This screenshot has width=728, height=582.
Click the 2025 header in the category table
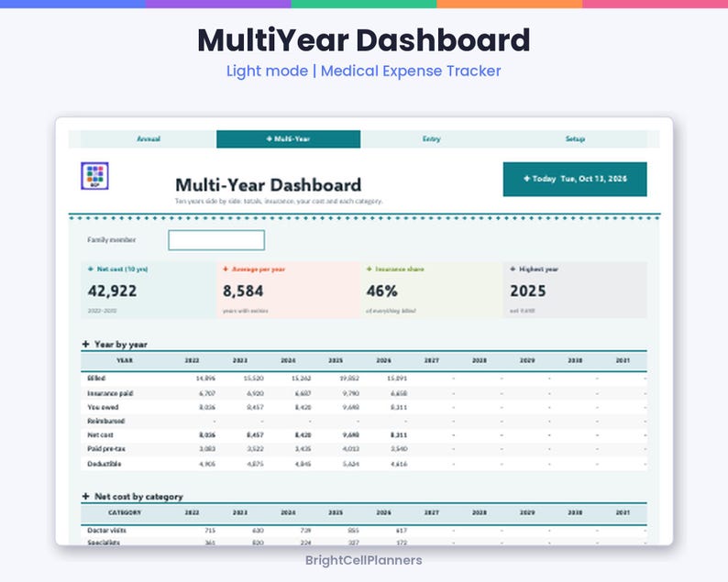[336, 512]
